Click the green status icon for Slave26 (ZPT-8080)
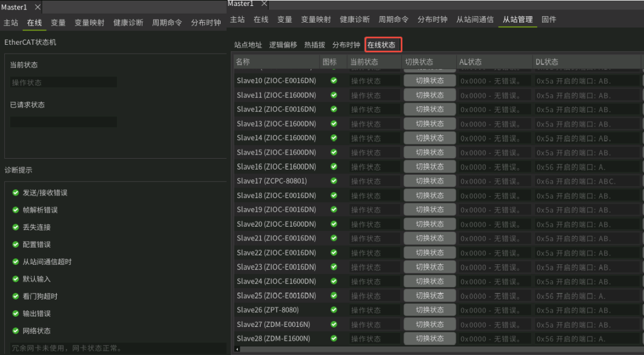This screenshot has width=644, height=355. [334, 310]
